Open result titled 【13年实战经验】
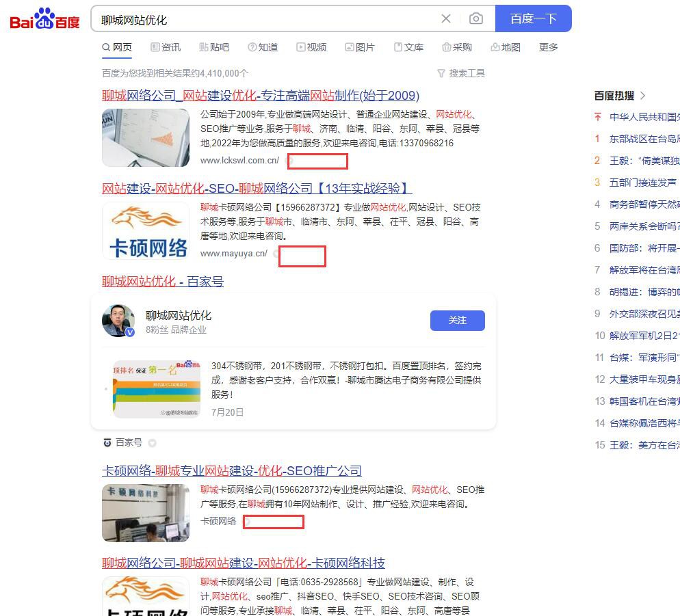The height and width of the screenshot is (616, 680). click(x=257, y=189)
